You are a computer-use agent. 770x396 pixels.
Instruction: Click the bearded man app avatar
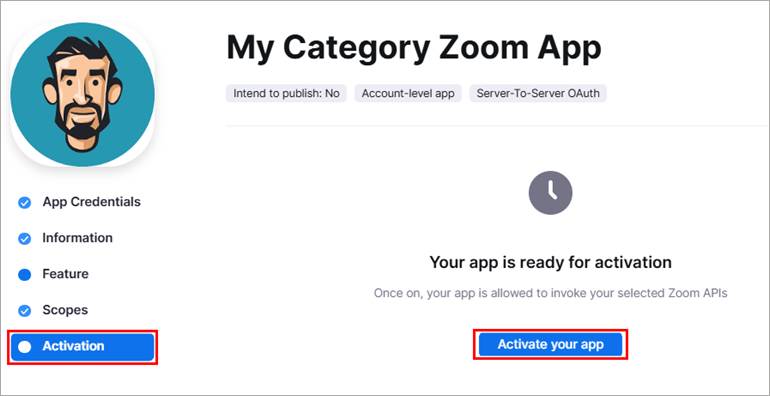82,95
